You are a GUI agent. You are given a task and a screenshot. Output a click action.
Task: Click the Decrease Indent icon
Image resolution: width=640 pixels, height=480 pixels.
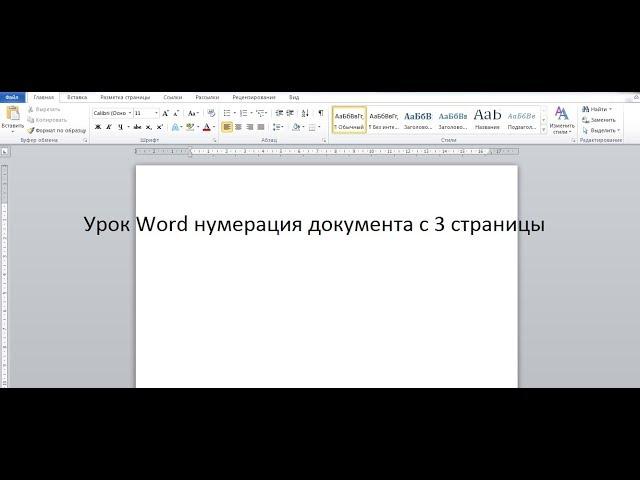coord(280,113)
